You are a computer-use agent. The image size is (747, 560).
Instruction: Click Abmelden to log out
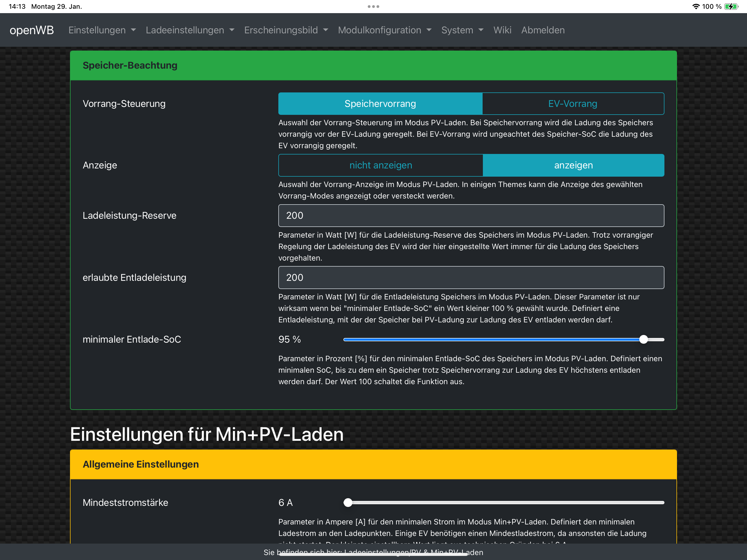543,30
